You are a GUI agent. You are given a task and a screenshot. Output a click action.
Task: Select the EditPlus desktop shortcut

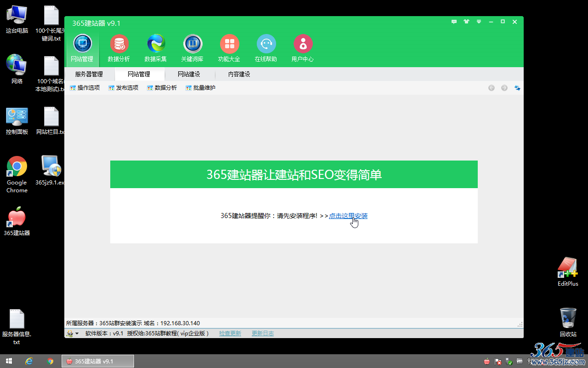pos(568,272)
